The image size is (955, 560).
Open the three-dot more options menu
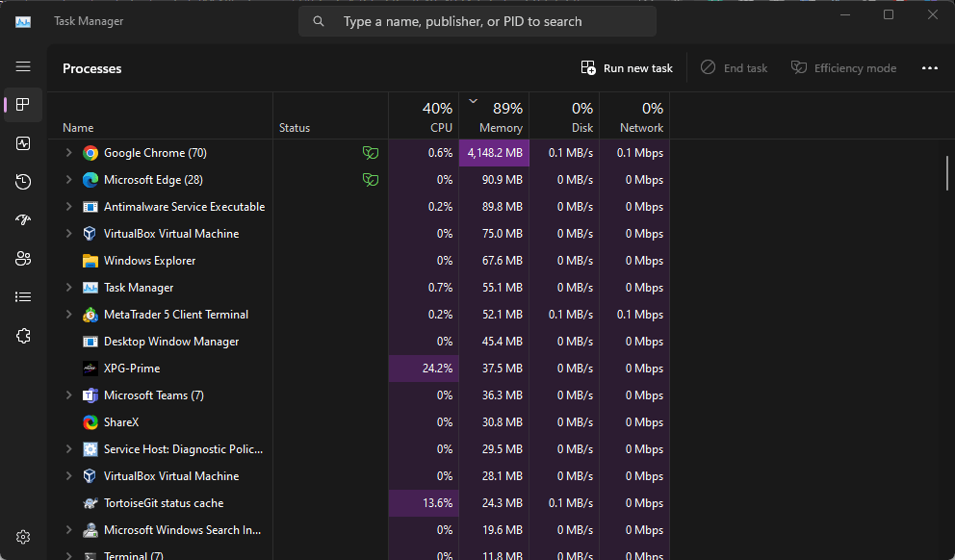pos(929,68)
